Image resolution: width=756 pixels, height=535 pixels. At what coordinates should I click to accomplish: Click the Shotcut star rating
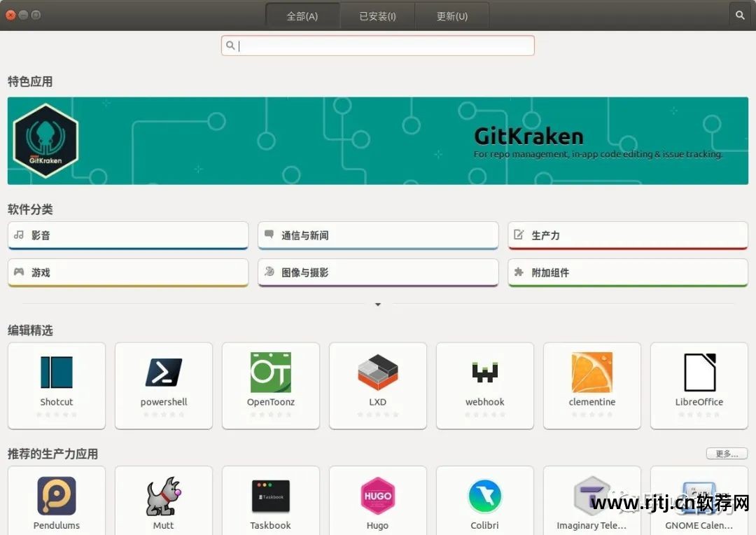(57, 415)
